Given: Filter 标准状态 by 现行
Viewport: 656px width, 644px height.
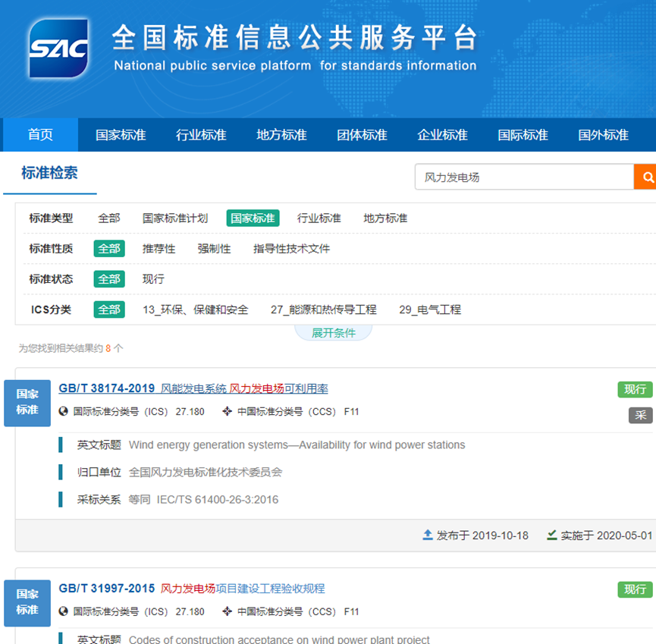Looking at the screenshot, I should coord(153,279).
